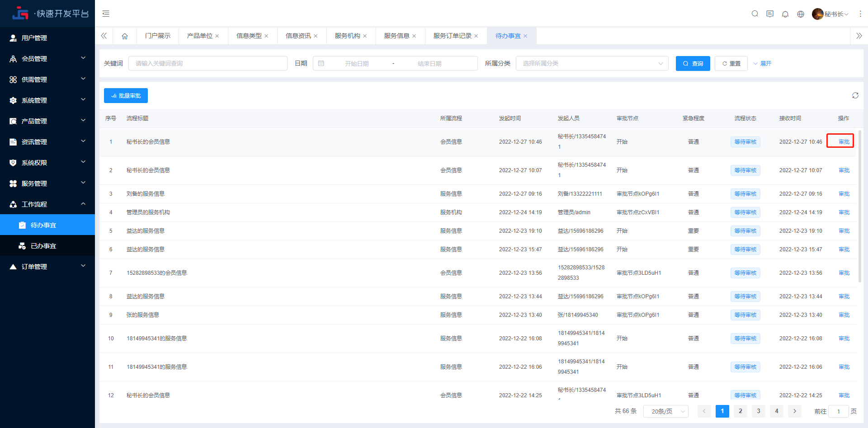Focus the 关键词 keyword input
The image size is (868, 428).
pos(208,63)
